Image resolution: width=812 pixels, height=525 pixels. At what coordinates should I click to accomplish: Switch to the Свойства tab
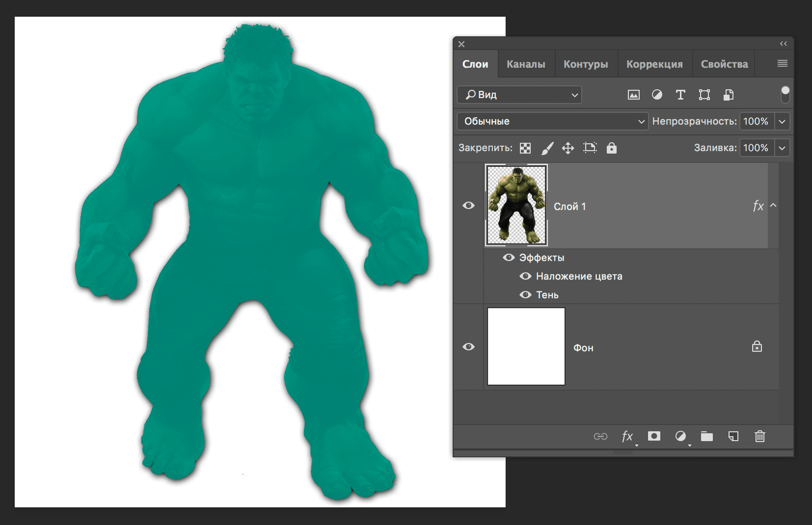click(x=724, y=64)
